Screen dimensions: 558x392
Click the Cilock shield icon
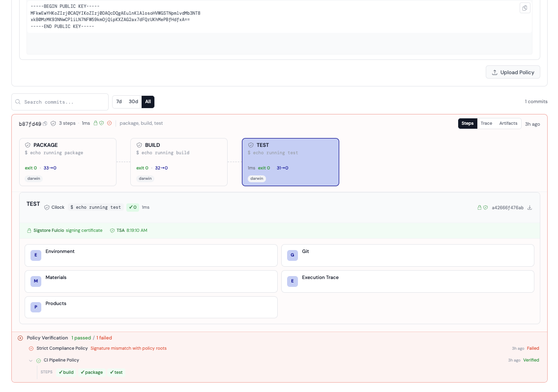[x=47, y=207]
